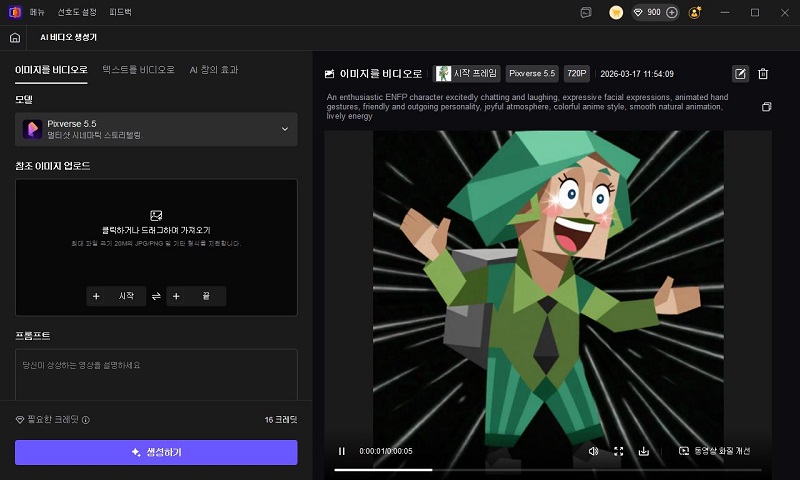Click the Pixverse 5.5 tag in header

click(x=532, y=73)
